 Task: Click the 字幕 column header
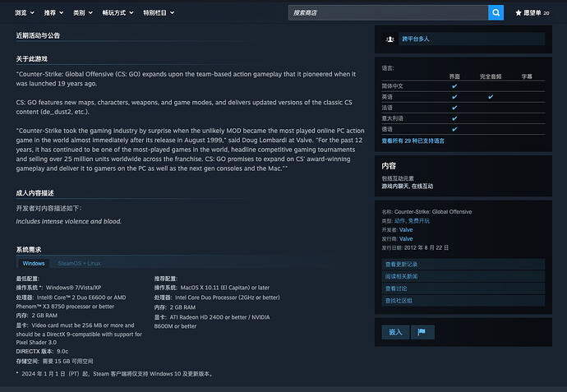[x=527, y=76]
